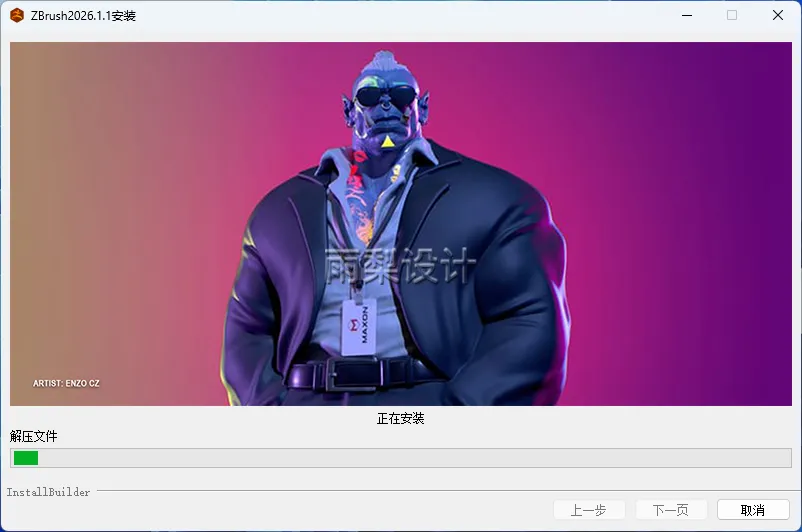Click the ZBrush logo icon in title bar
The image size is (802, 532).
17,15
